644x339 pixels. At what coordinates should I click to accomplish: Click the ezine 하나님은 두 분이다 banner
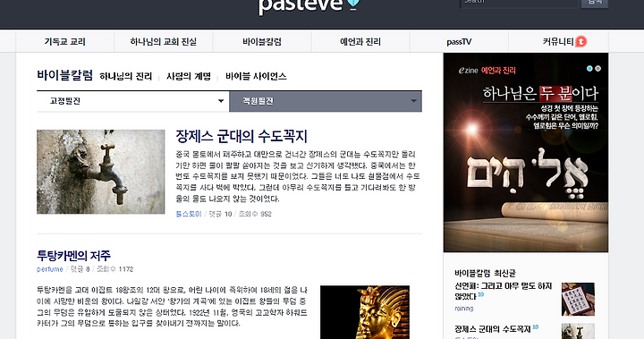coord(526,152)
